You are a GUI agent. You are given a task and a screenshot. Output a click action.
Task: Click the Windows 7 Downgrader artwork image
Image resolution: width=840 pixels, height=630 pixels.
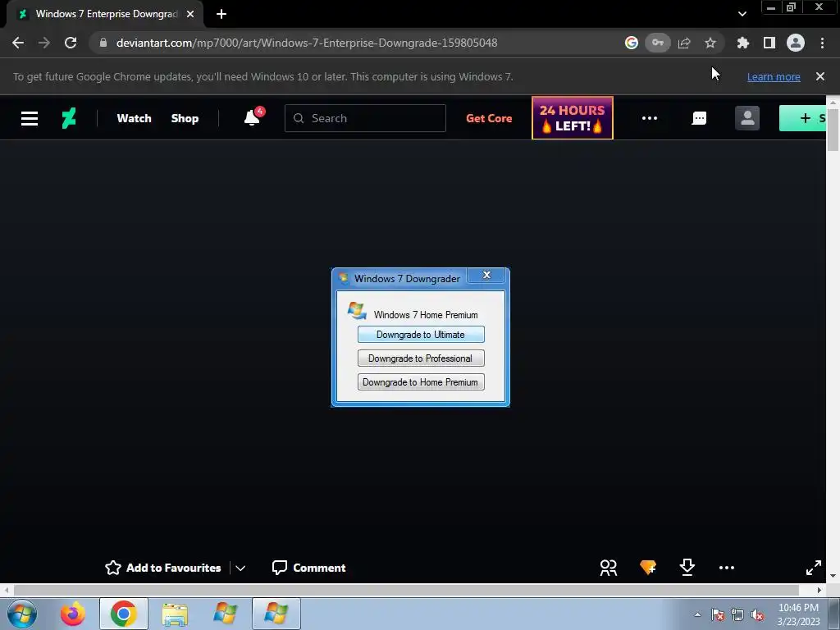421,337
